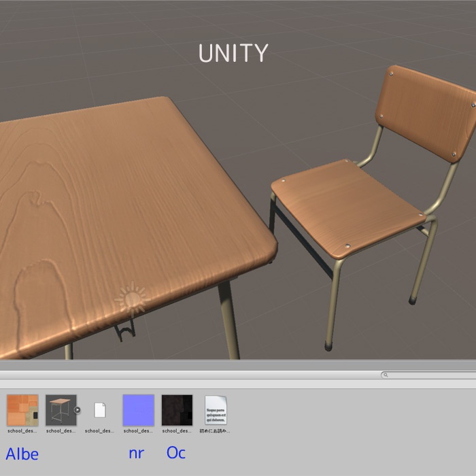476x476 pixels.
Task: Click the directional light sun gizmo
Action: click(132, 299)
